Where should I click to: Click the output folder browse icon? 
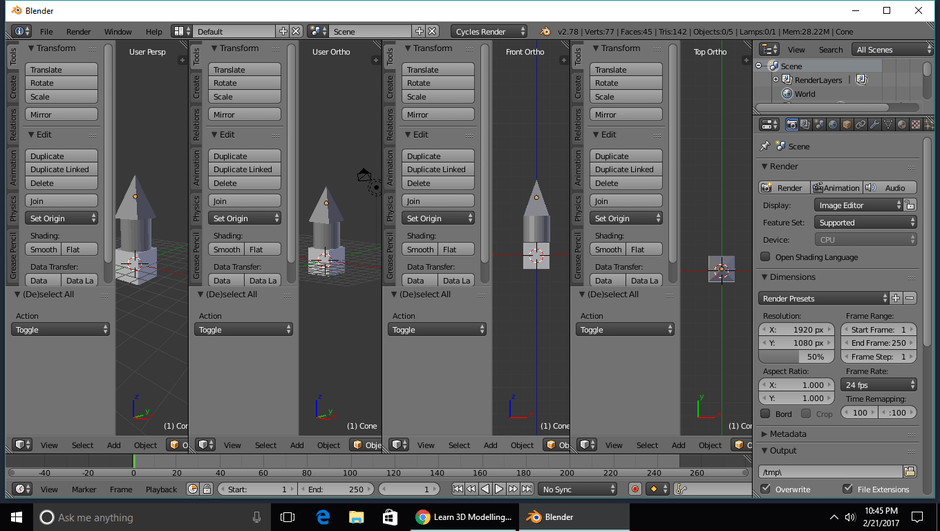tap(909, 472)
